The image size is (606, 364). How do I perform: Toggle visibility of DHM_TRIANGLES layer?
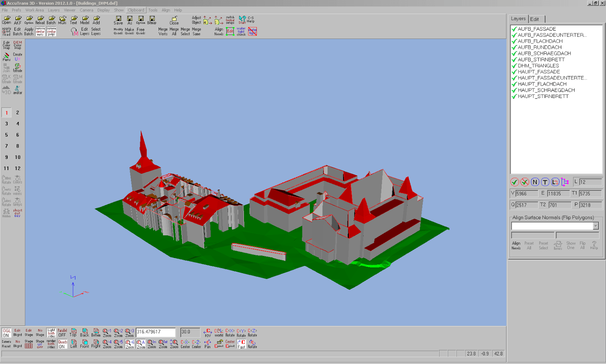click(x=514, y=66)
